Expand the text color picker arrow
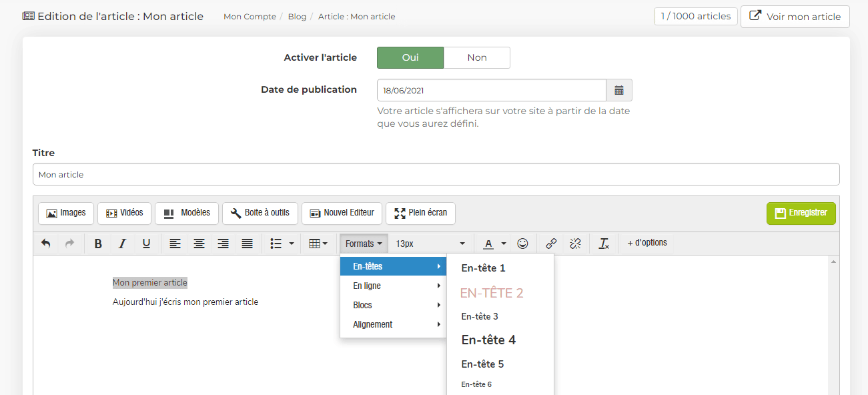868x395 pixels. point(504,244)
